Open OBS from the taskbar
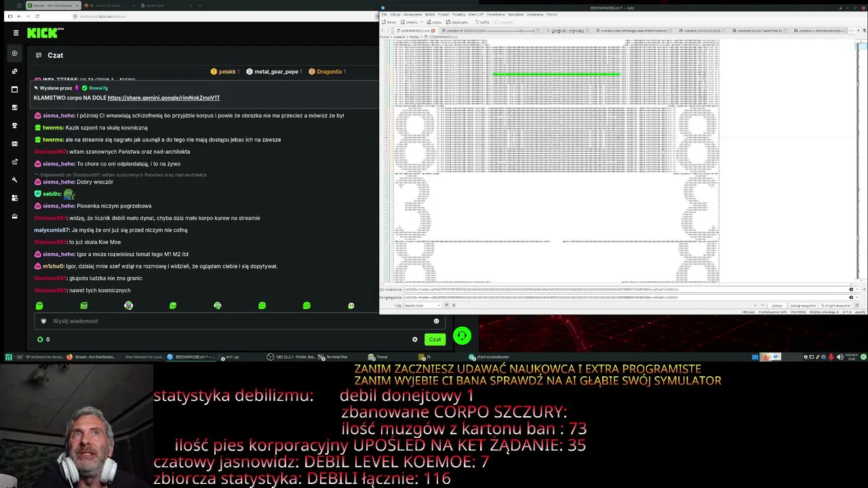Viewport: 868px width, 488px height. coord(291,357)
